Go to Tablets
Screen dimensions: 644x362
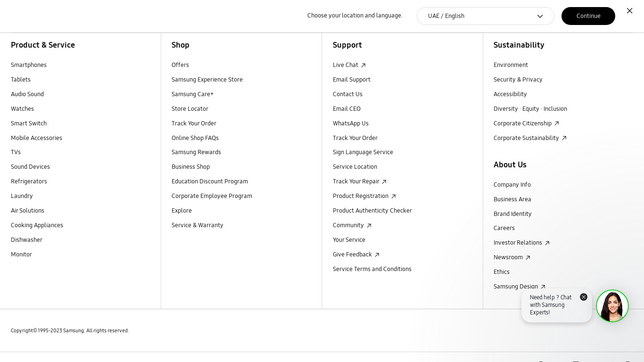(x=21, y=80)
